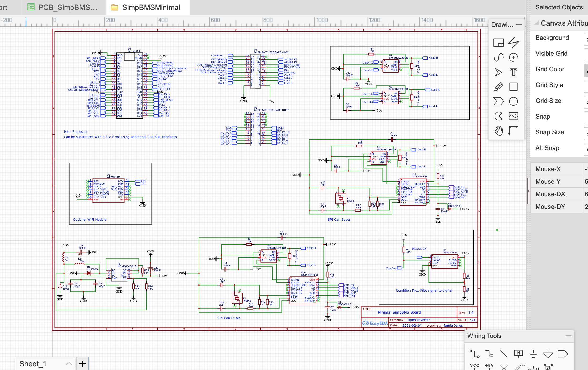Switch to the PCB_SimpBMS tab

(64, 7)
